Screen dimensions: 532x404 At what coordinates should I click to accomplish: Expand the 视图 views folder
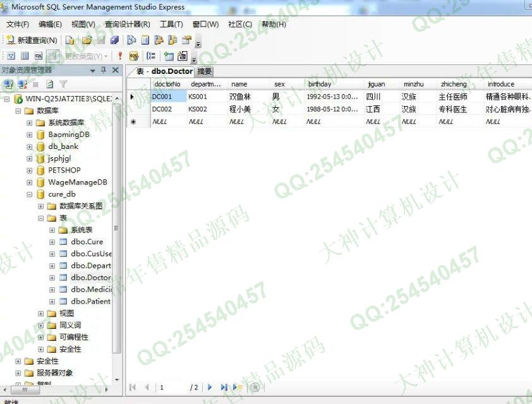click(40, 314)
